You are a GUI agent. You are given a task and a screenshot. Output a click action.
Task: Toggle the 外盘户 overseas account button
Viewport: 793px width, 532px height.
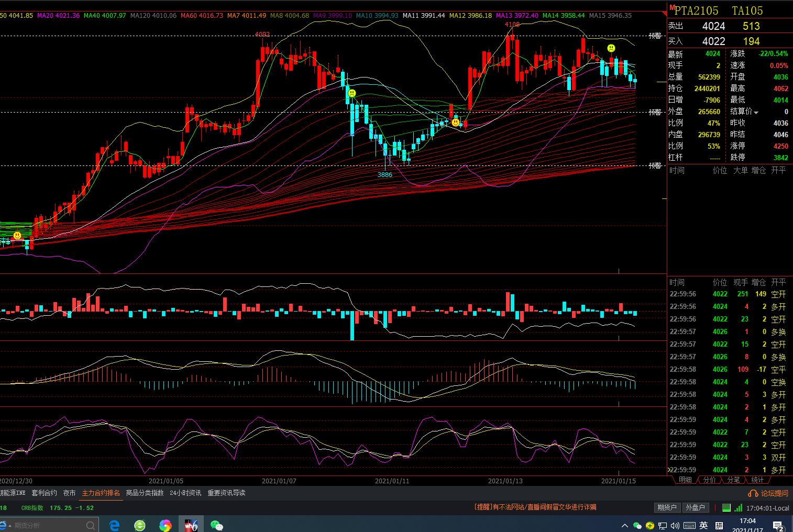pos(695,507)
